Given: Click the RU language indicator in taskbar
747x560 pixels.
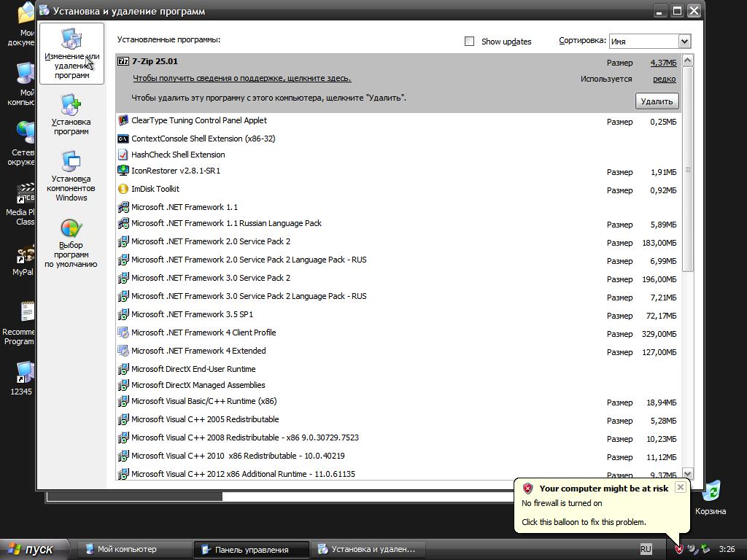Looking at the screenshot, I should click(x=646, y=549).
